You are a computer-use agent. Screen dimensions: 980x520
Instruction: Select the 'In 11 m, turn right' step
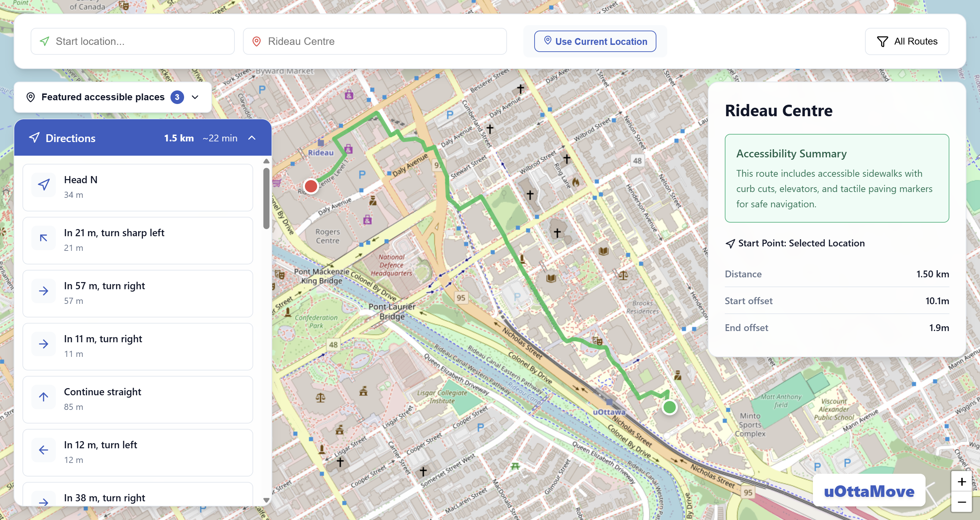coord(138,346)
